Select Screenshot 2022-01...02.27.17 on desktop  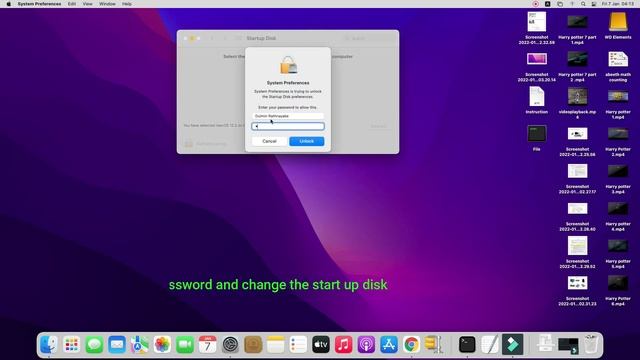click(x=577, y=178)
